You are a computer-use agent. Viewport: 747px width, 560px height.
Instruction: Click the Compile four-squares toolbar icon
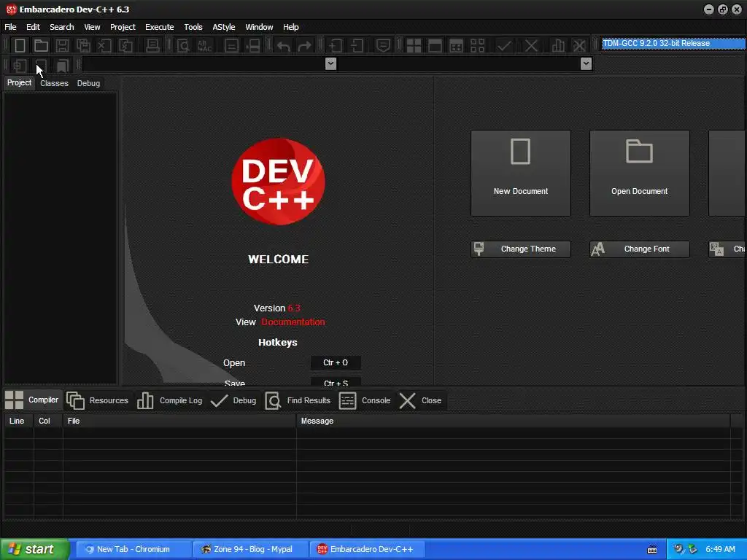click(414, 46)
